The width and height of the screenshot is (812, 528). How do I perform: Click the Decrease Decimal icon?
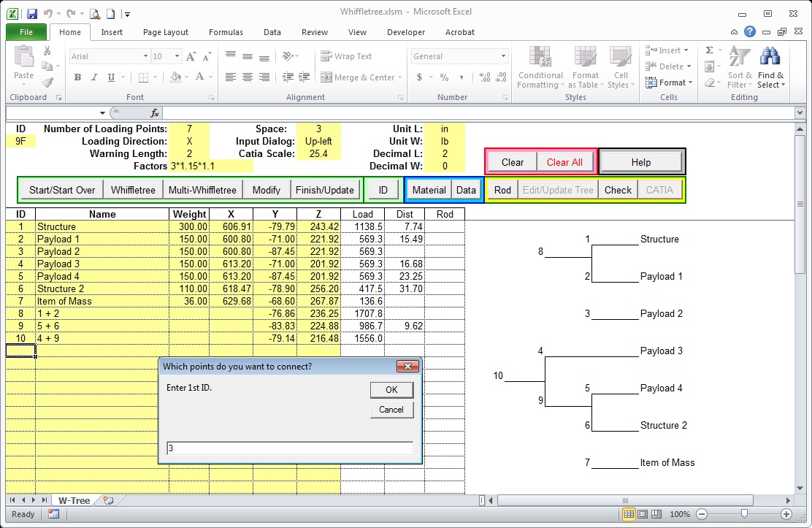(x=501, y=77)
